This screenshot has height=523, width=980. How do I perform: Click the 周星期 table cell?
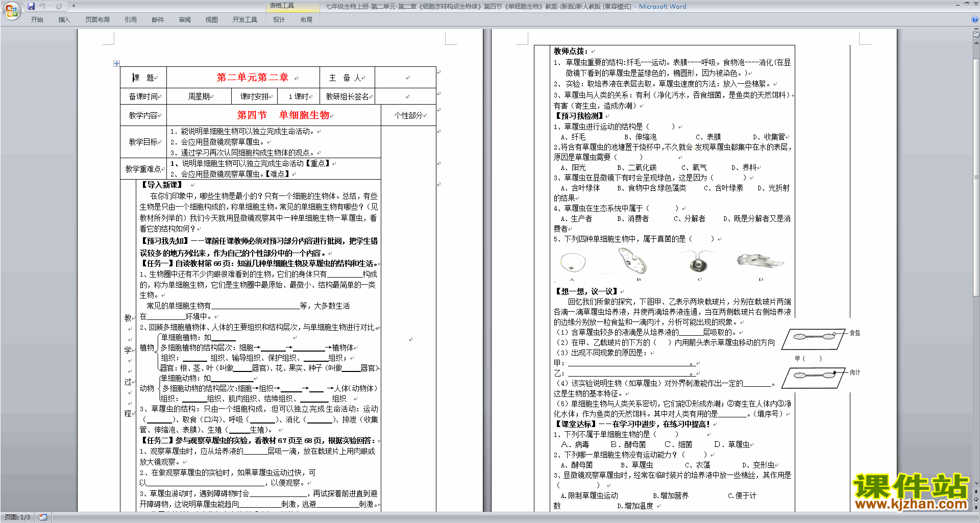tap(199, 96)
